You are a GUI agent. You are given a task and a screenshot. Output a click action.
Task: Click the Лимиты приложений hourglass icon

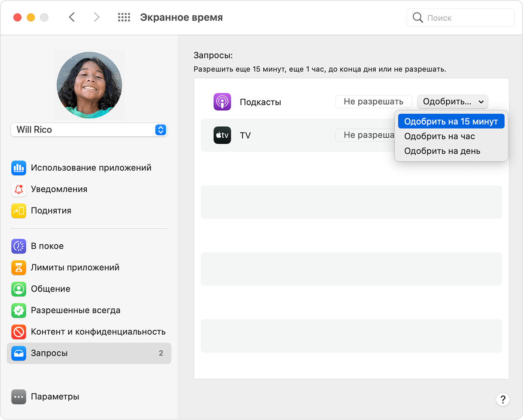(x=19, y=268)
